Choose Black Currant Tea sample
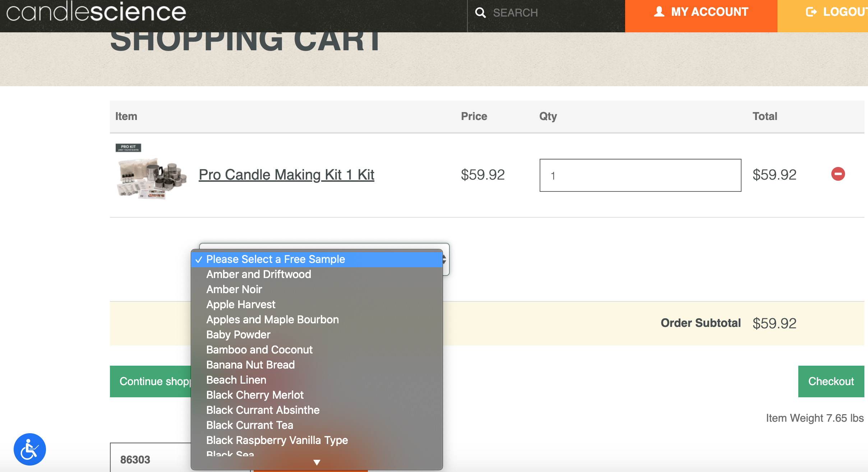This screenshot has height=472, width=868. tap(317, 425)
